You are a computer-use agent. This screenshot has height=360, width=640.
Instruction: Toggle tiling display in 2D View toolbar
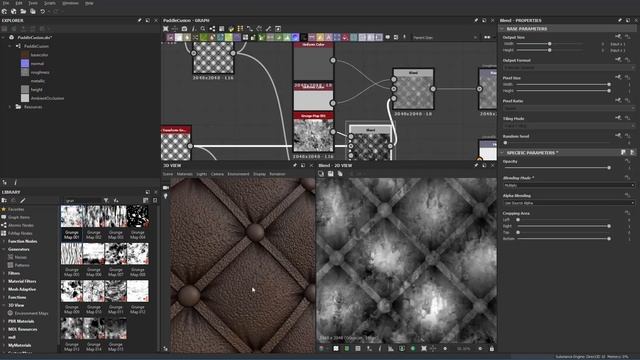point(358,349)
